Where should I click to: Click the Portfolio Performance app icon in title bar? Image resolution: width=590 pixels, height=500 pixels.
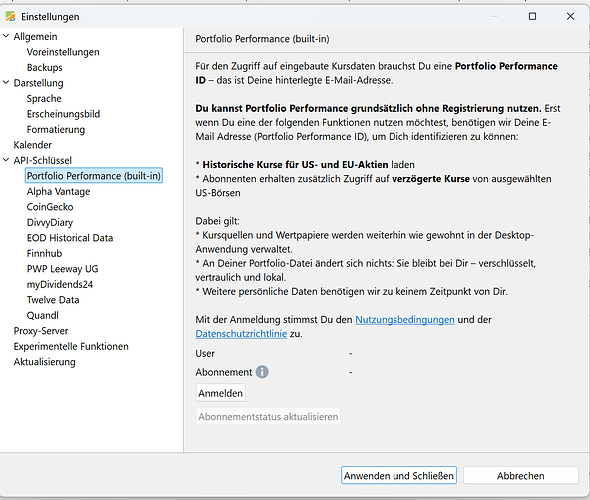coord(11,17)
